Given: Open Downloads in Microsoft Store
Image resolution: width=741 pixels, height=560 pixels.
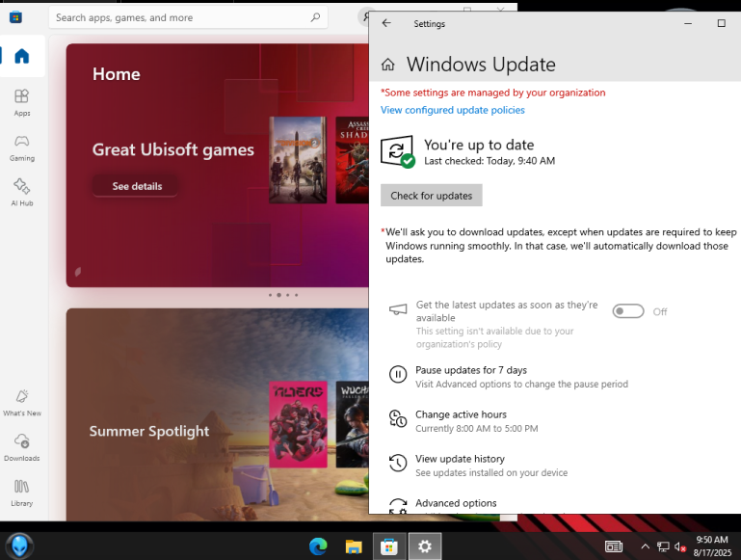Looking at the screenshot, I should pos(22,447).
